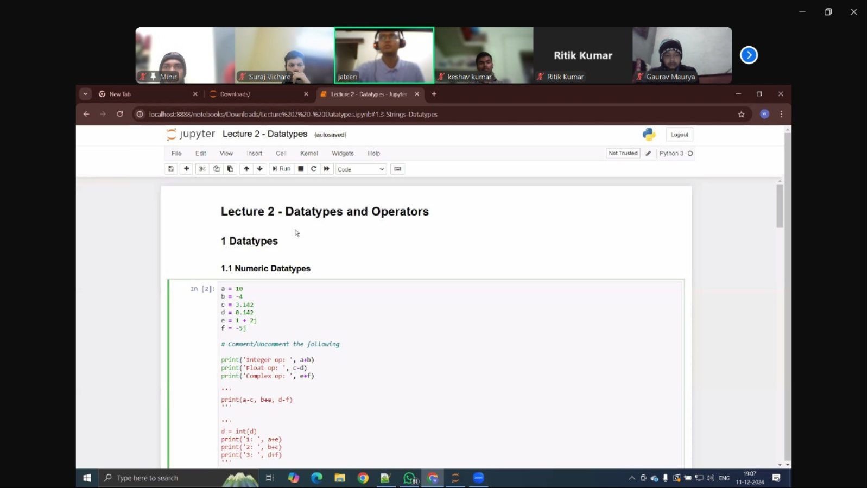Viewport: 868px width, 488px height.
Task: Open the browser profile avatar
Action: pos(765,114)
